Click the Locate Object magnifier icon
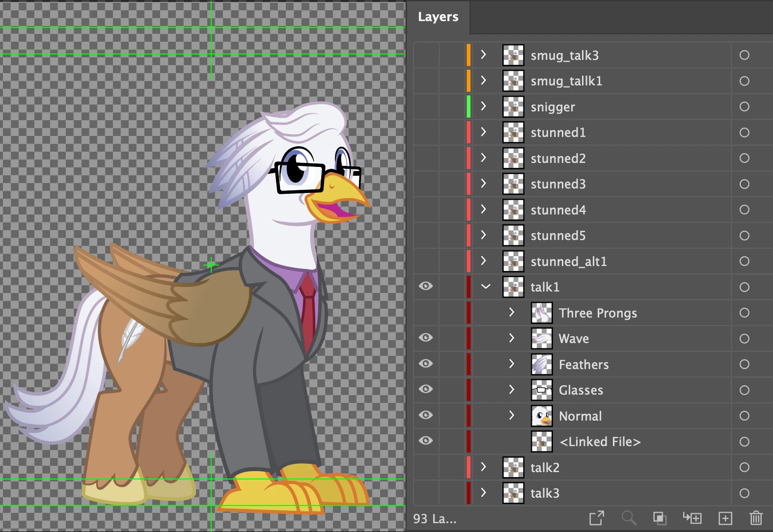The image size is (773, 532). tap(629, 518)
